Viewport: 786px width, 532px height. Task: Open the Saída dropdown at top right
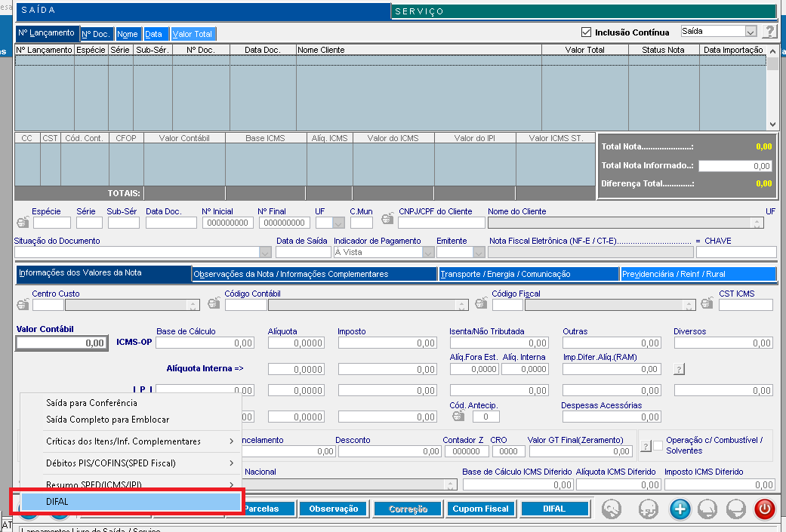point(751,32)
